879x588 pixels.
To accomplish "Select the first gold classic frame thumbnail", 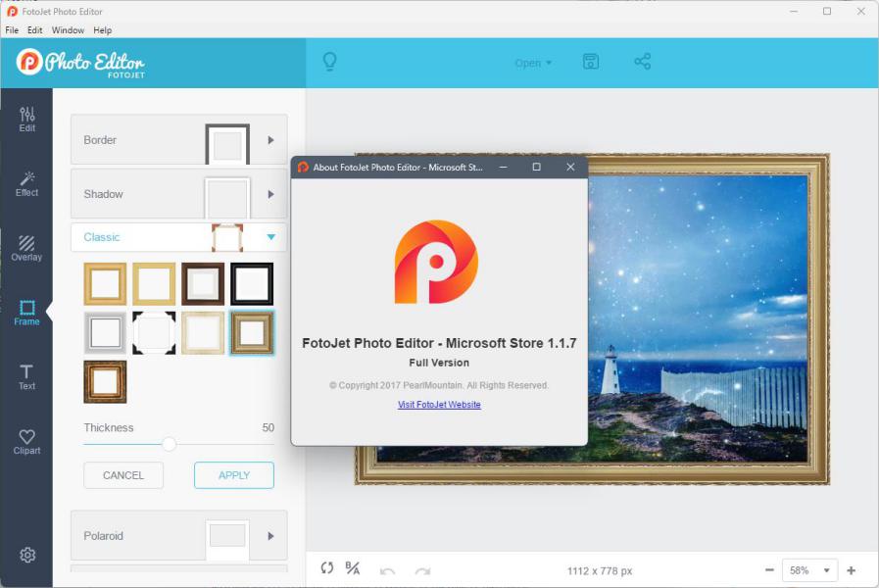I will pyautogui.click(x=105, y=283).
